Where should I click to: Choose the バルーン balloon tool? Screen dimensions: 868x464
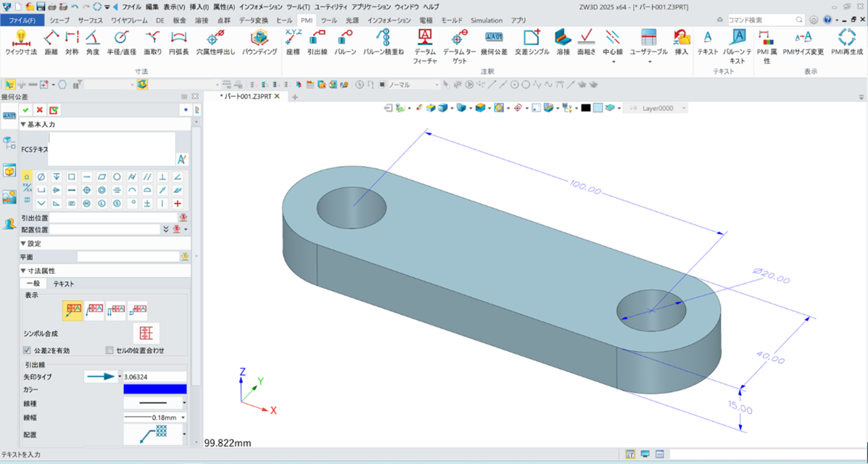coord(345,43)
